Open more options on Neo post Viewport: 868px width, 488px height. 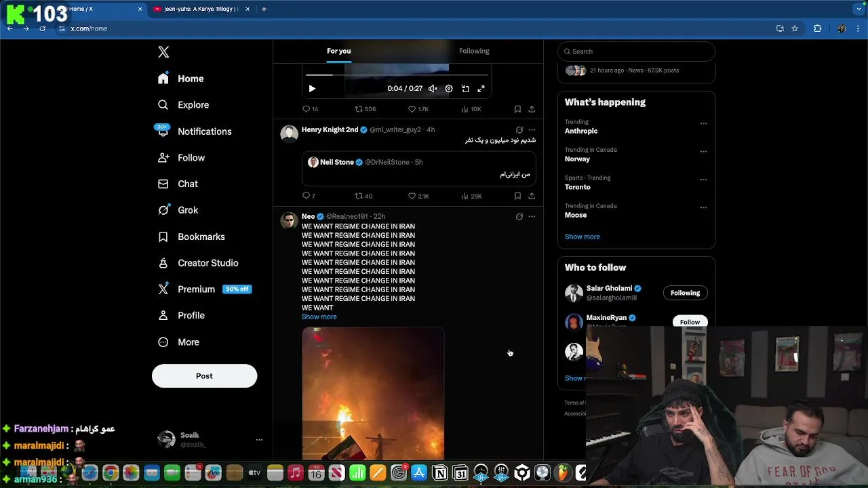[x=532, y=217]
